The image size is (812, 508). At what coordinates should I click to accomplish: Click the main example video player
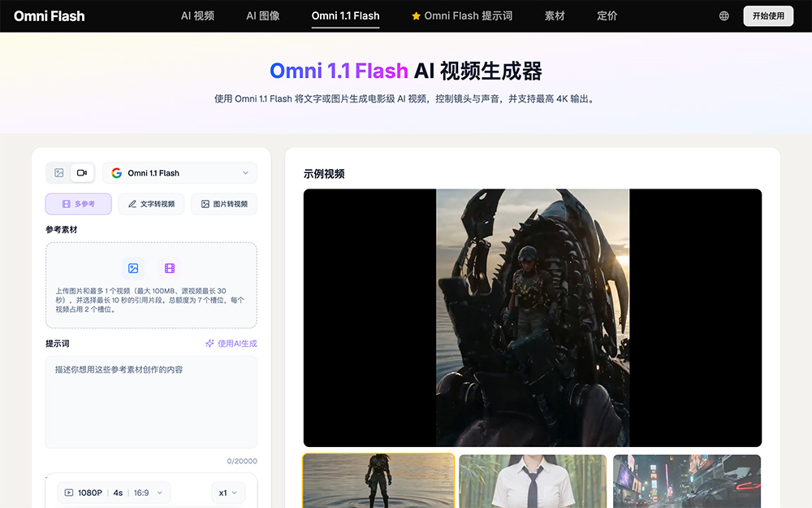(533, 318)
